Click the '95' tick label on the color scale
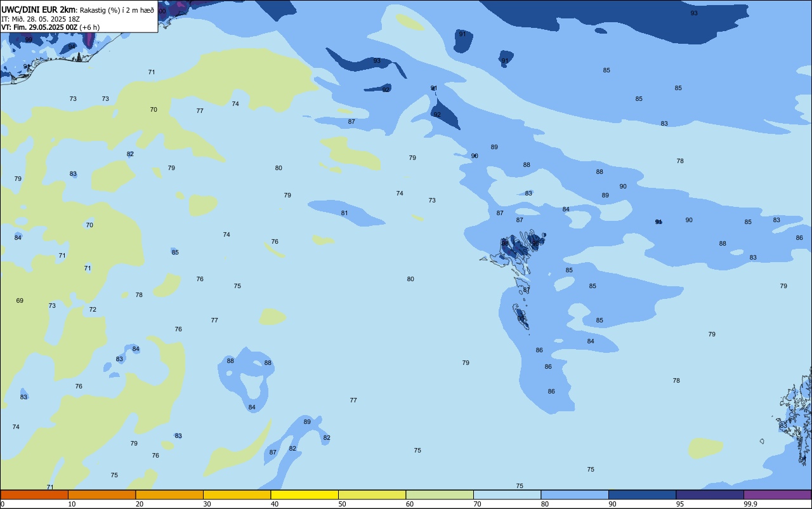Screen dimensions: 812x509 point(680,504)
